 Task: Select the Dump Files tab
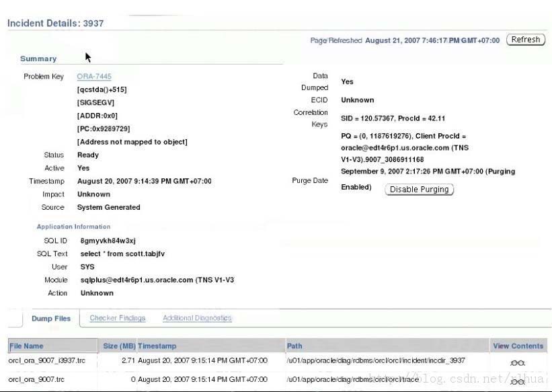click(x=51, y=319)
